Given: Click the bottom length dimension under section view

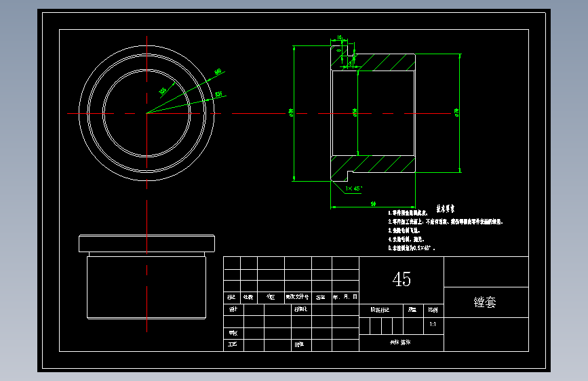Looking at the screenshot, I should 374,203.
